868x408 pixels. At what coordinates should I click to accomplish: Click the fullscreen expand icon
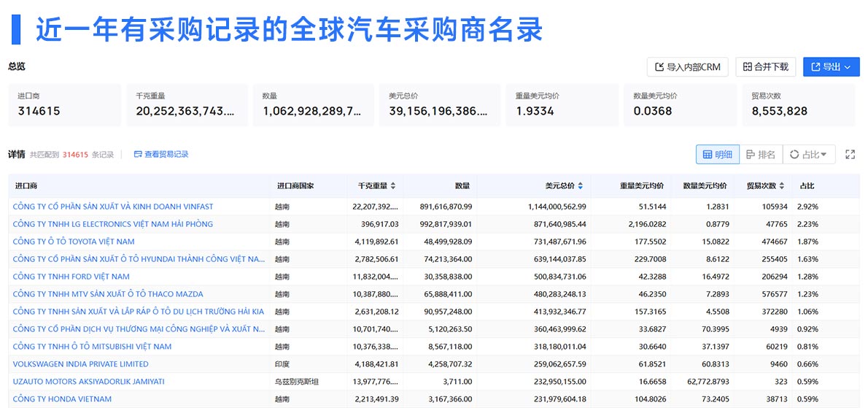[850, 155]
